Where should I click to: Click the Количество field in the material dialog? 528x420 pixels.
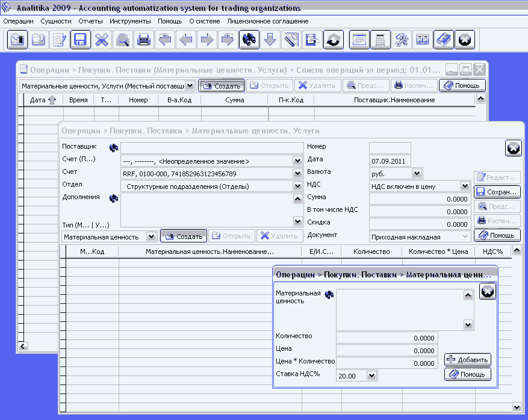[x=387, y=338]
